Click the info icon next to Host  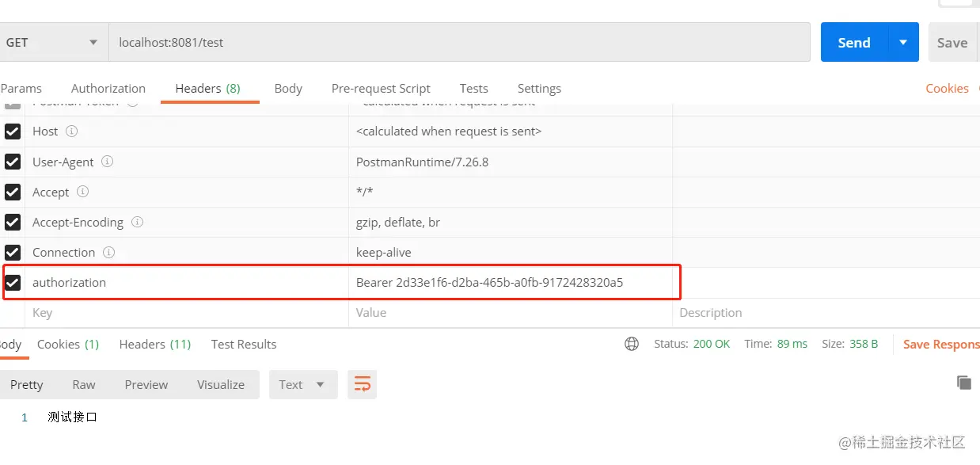(x=72, y=131)
